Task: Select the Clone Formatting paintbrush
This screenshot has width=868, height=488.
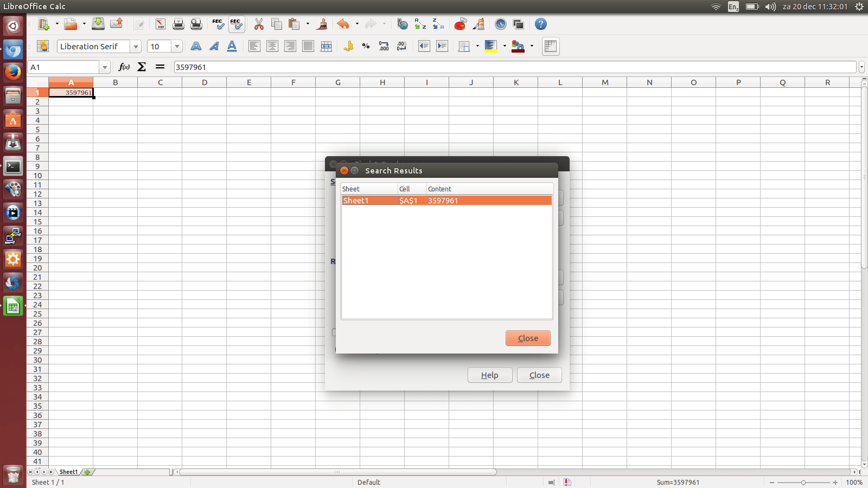Action: 322,24
